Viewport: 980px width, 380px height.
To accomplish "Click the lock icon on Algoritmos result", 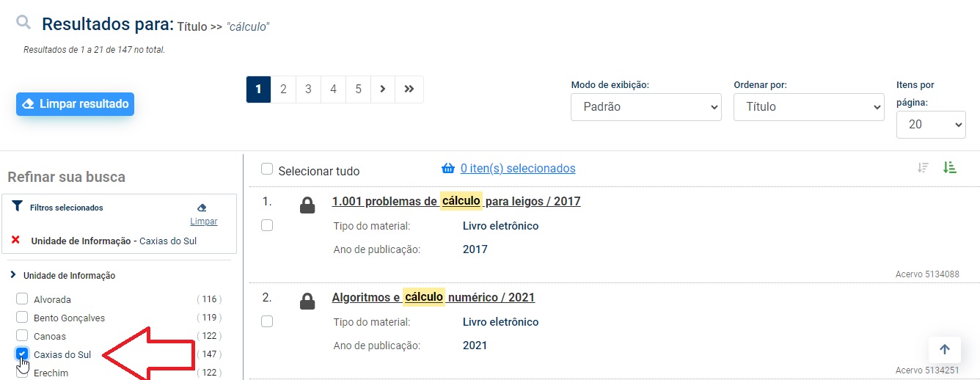I will 307,302.
